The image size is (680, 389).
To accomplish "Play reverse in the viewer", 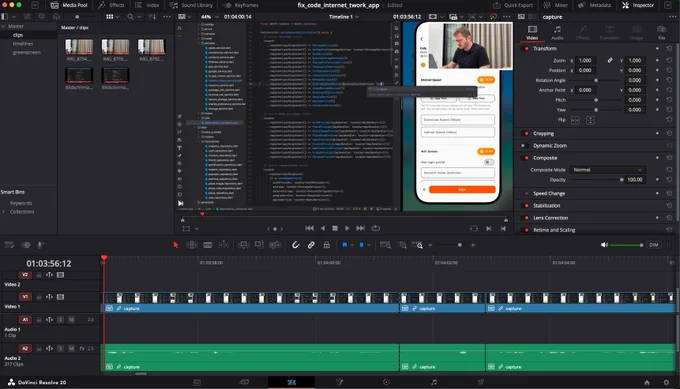I will 323,228.
